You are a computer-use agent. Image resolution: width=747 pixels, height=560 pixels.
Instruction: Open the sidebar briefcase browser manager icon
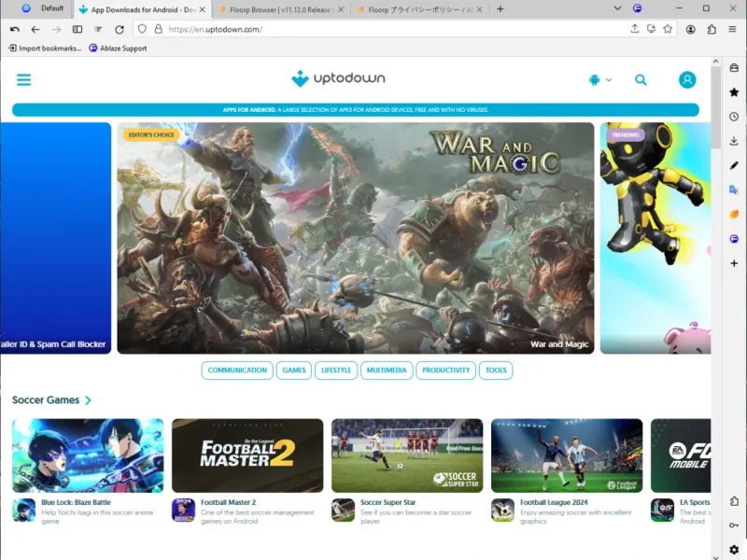(734, 68)
